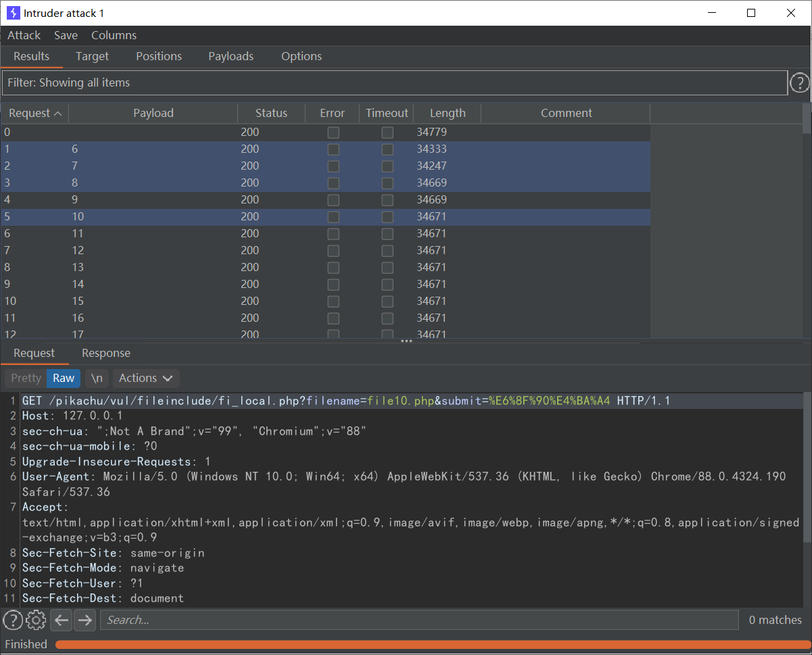Switch to the Payloads tab

[x=231, y=57]
